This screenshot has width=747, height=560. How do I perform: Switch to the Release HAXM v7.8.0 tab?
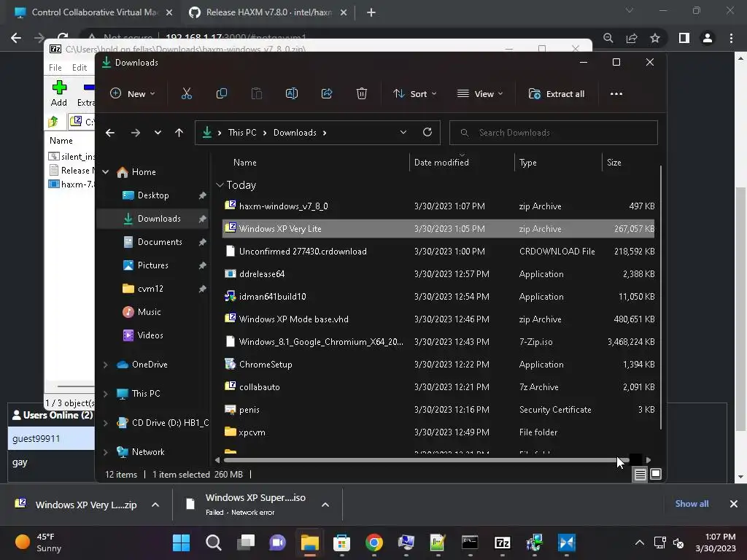[x=267, y=12]
